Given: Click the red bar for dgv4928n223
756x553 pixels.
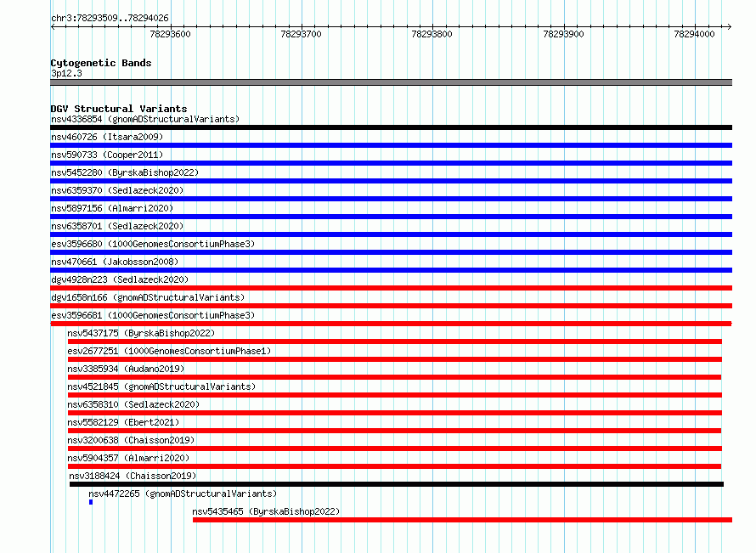Looking at the screenshot, I should pos(391,288).
